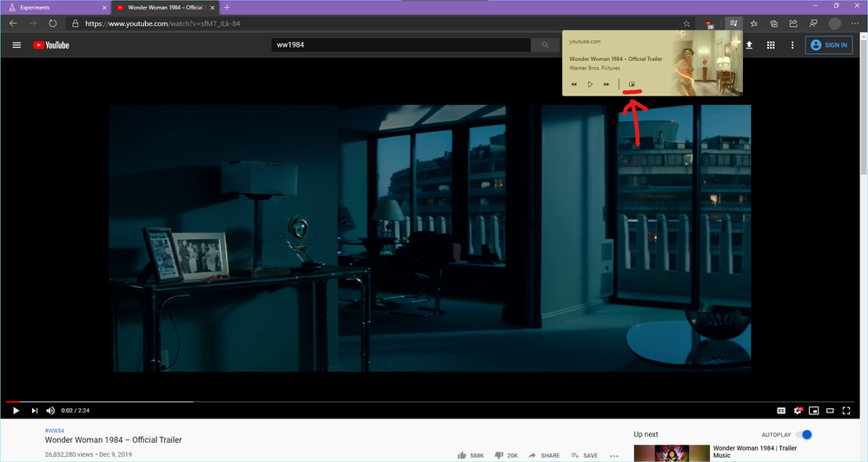Click the video title text
The width and height of the screenshot is (868, 462).
(x=114, y=440)
